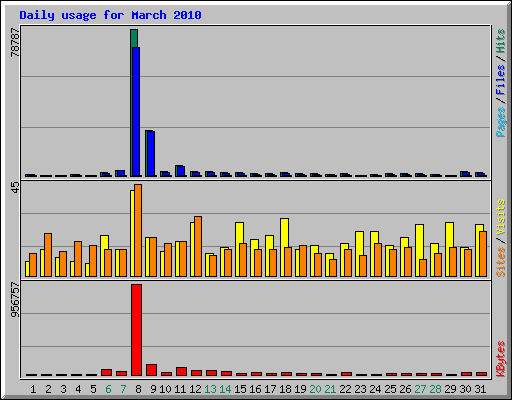512x400 pixels.
Task: Click the orange sites bar for day 31
Action: click(x=483, y=254)
